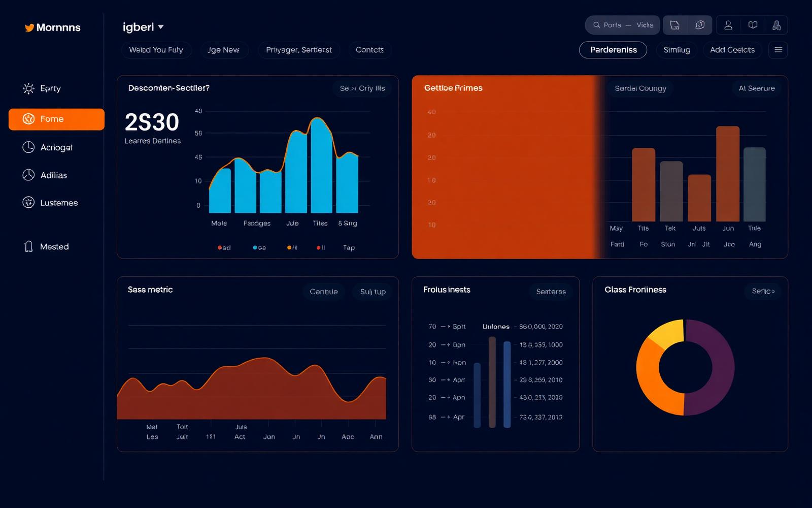This screenshot has height=508, width=812.
Task: Toggle the red 'ed' legend item
Action: [224, 248]
